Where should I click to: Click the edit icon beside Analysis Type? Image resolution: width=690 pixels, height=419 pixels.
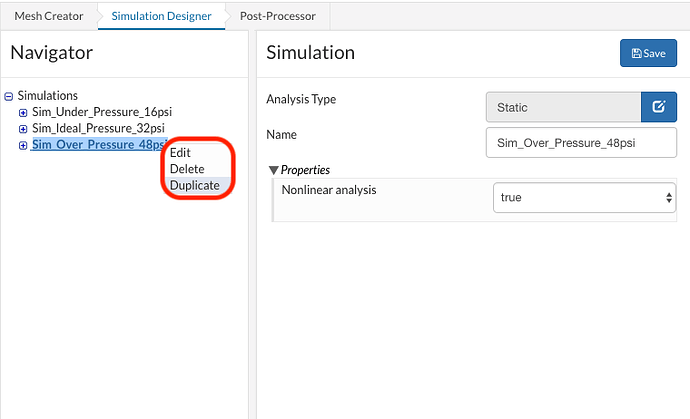coord(658,107)
